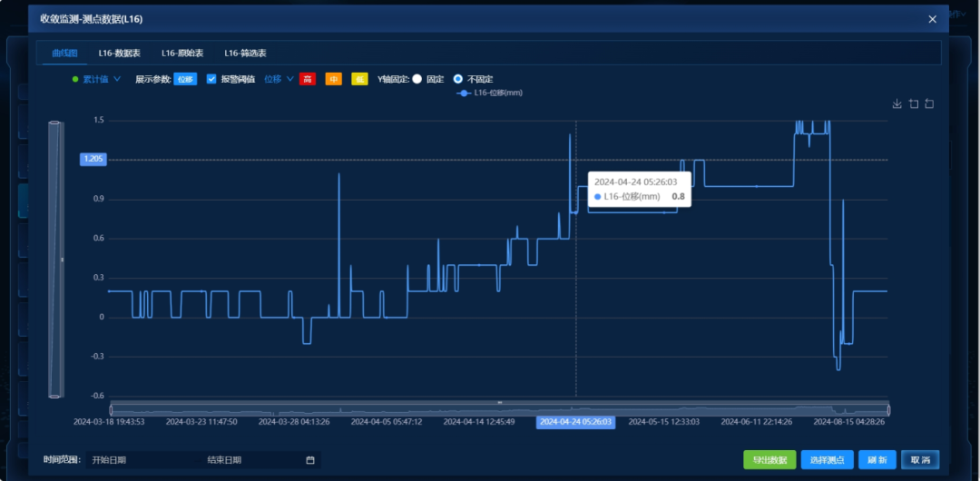Click the bottom handle of the vertical zoom slider

(55, 396)
